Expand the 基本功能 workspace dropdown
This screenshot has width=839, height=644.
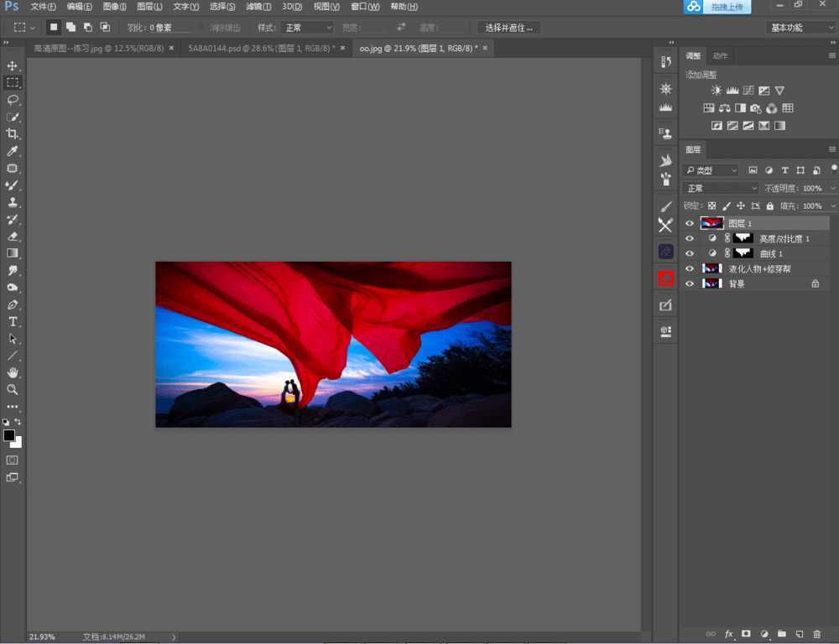click(801, 28)
